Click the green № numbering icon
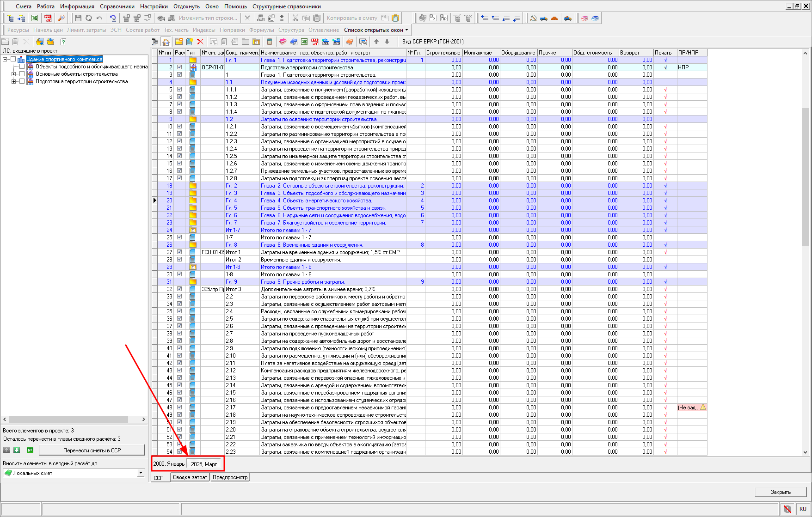 [30, 450]
